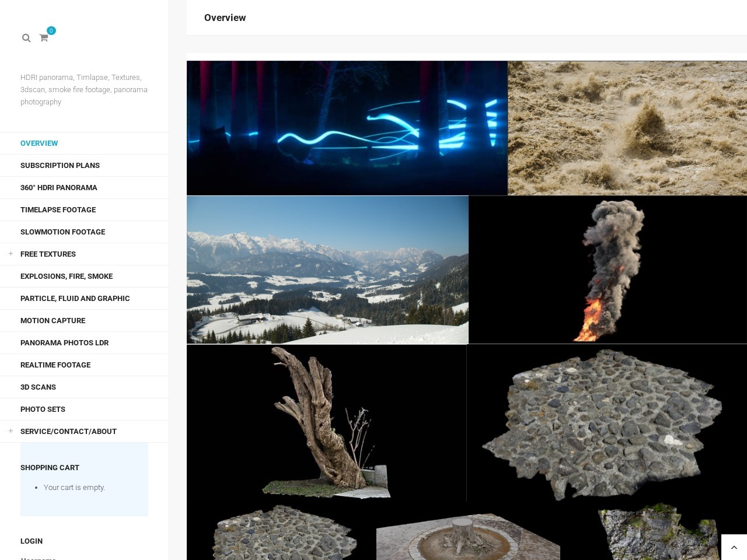Click the cart item count badge

point(51,30)
